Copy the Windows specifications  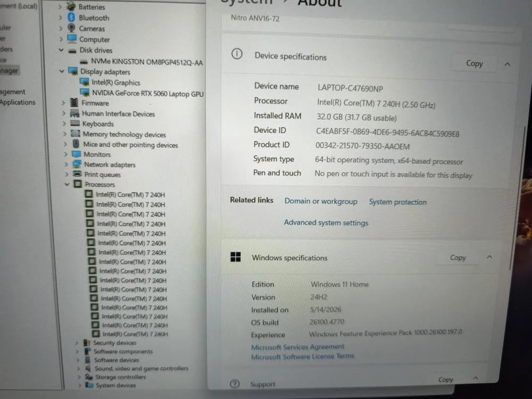click(x=458, y=258)
